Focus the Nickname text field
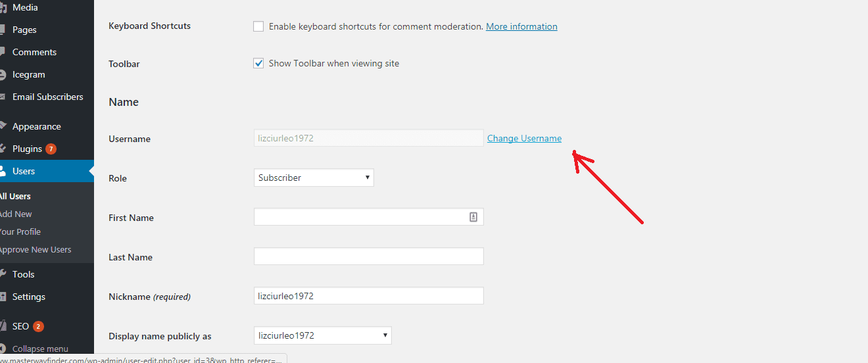The height and width of the screenshot is (363, 868). click(368, 296)
